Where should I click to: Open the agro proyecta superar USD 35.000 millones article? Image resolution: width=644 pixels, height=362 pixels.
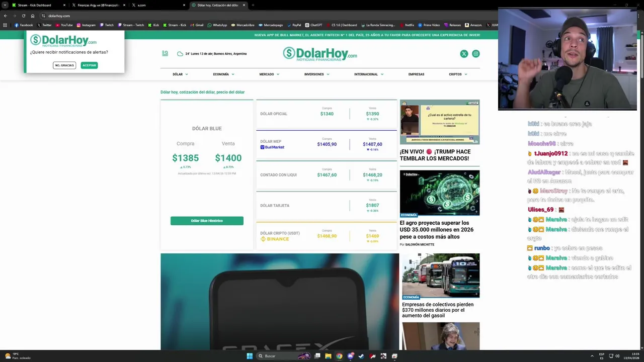pos(437,230)
